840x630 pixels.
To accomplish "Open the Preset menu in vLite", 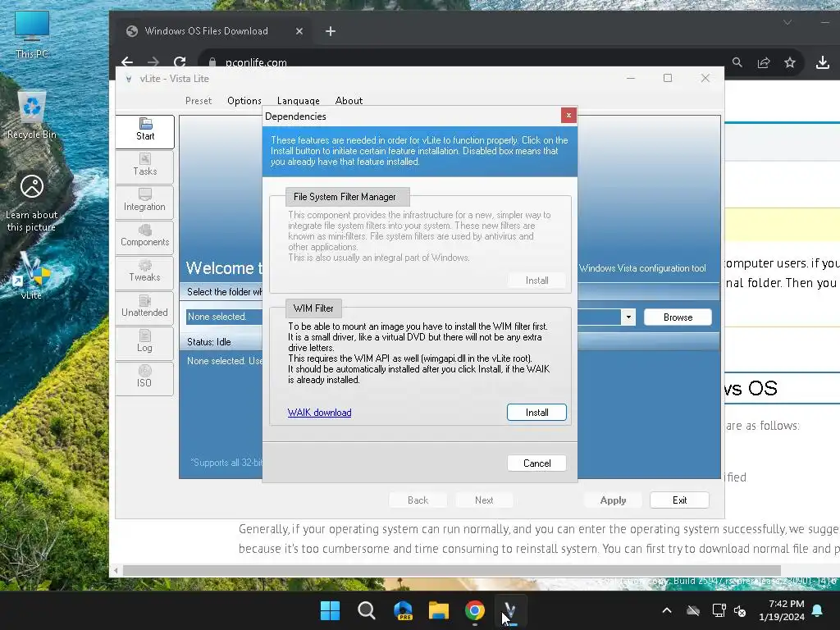I will pyautogui.click(x=199, y=101).
